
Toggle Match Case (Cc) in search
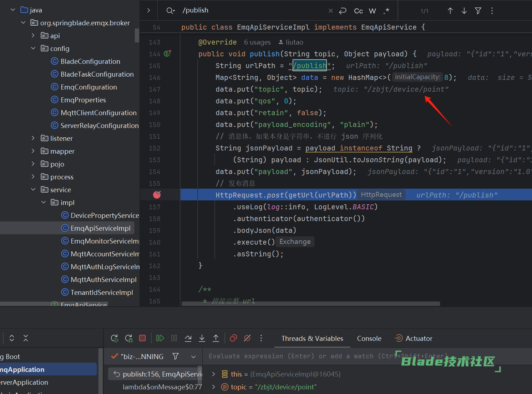[x=359, y=11]
